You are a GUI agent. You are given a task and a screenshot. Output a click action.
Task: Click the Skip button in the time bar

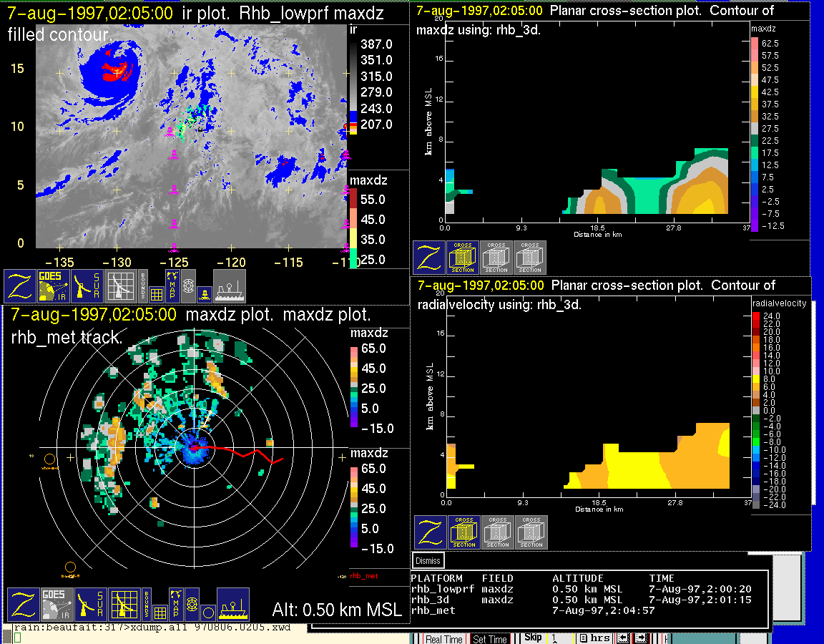point(533,638)
